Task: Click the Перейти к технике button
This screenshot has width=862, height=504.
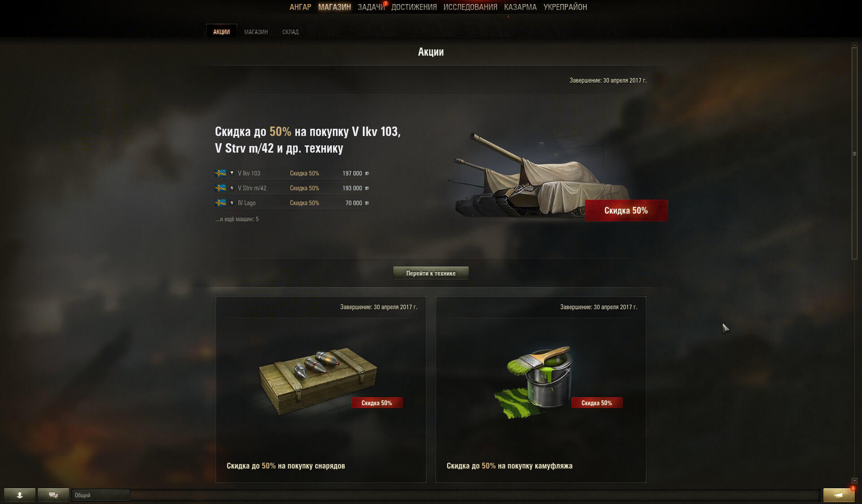Action: (x=431, y=273)
